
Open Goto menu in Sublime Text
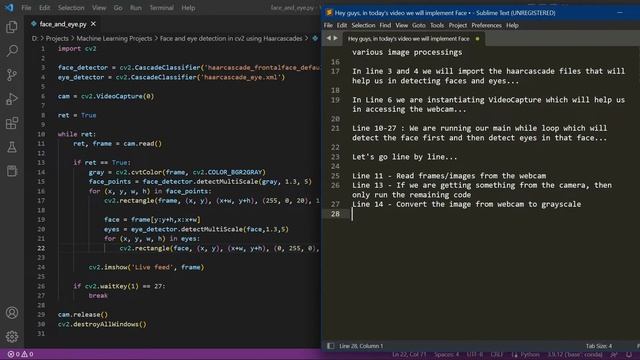click(419, 25)
